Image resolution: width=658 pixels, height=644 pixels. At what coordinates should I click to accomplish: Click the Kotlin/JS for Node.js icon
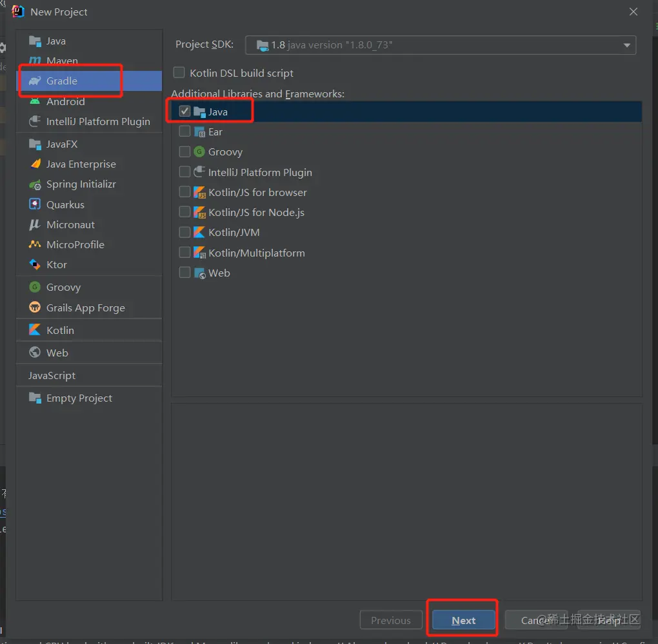pyautogui.click(x=200, y=213)
